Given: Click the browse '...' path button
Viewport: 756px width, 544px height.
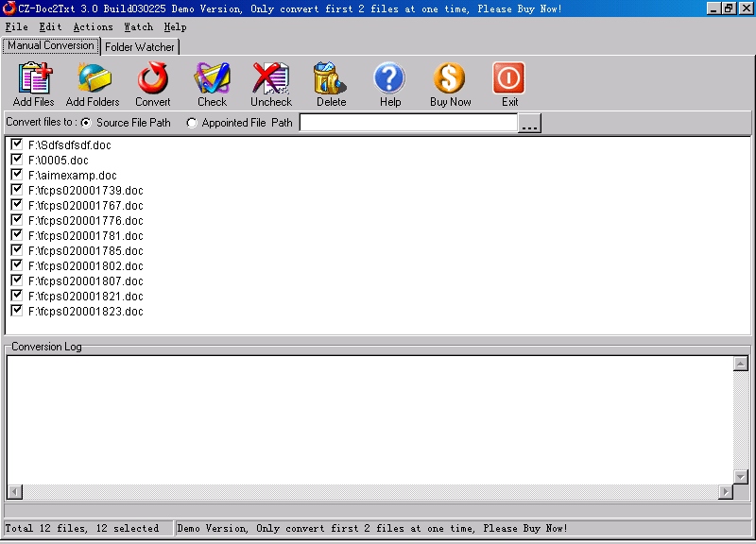Looking at the screenshot, I should tap(529, 124).
